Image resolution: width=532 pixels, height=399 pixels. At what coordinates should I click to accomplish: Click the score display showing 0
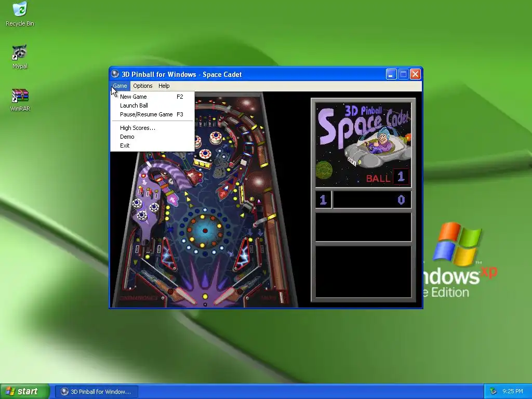tap(372, 200)
